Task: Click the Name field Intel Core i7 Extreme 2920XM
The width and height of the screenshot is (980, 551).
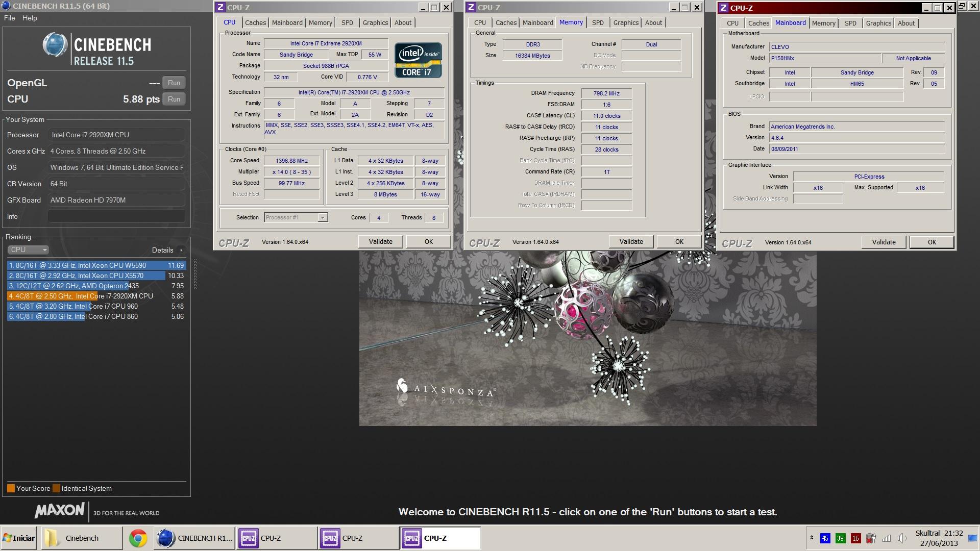Action: click(x=326, y=43)
